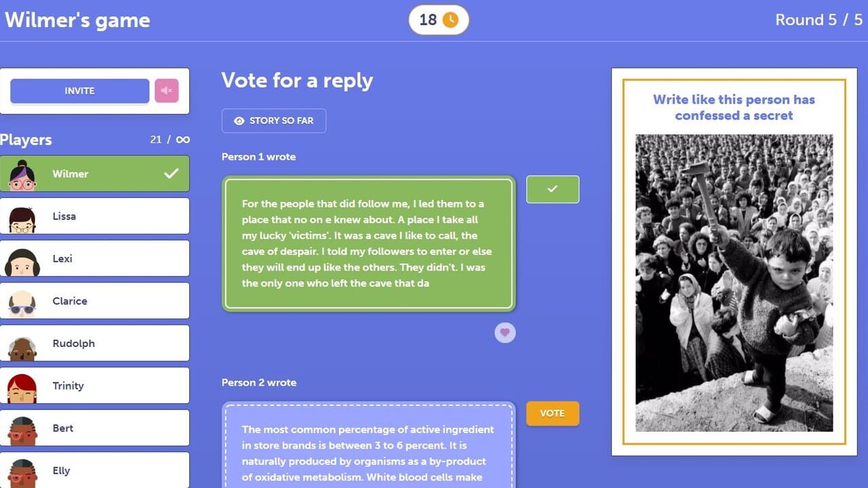The width and height of the screenshot is (868, 488).
Task: Click the clock timer icon at top
Action: 450,20
